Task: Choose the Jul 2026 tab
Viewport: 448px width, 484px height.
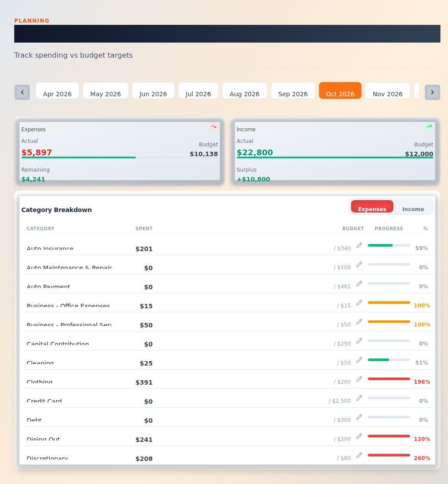Action: (198, 91)
